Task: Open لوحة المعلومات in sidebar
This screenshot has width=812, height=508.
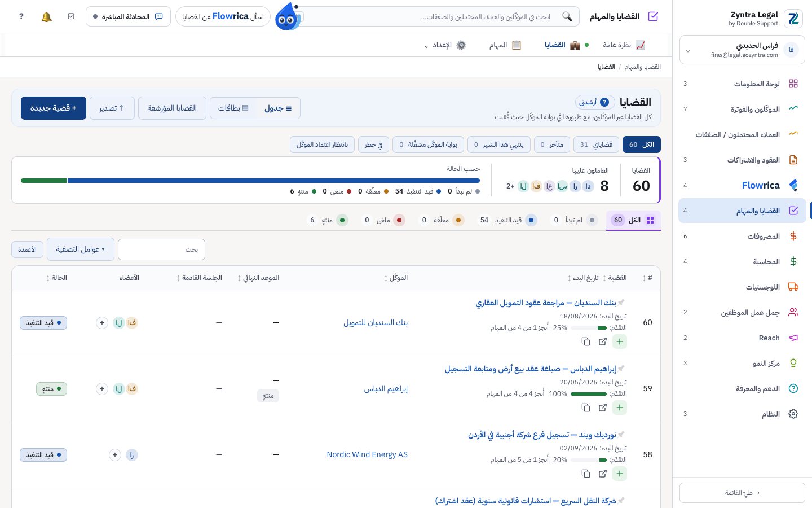Action: tap(742, 84)
